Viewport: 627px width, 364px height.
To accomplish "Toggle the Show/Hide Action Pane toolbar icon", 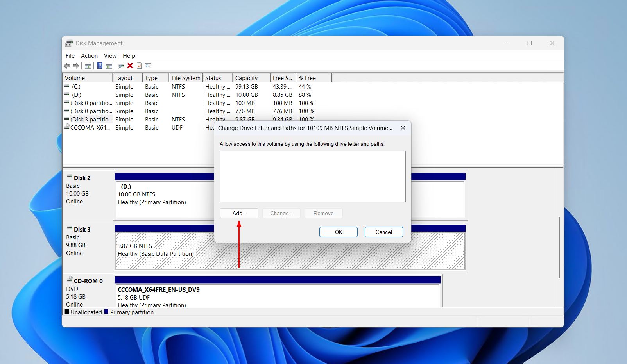I will [109, 66].
